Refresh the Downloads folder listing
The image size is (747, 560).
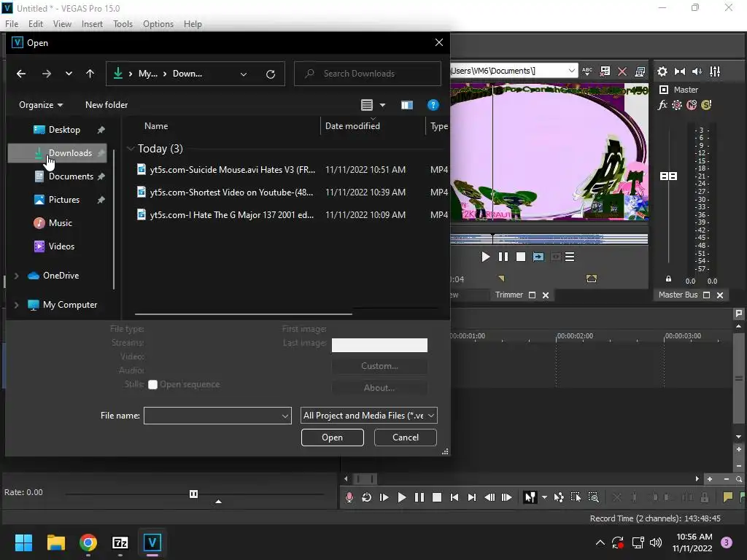coord(271,74)
